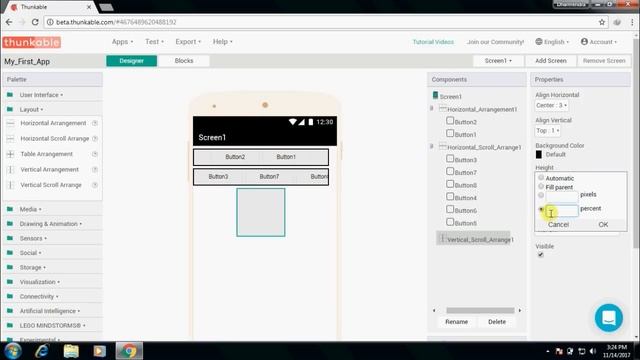
Task: Open Windows Start menu
Action: [x=13, y=351]
